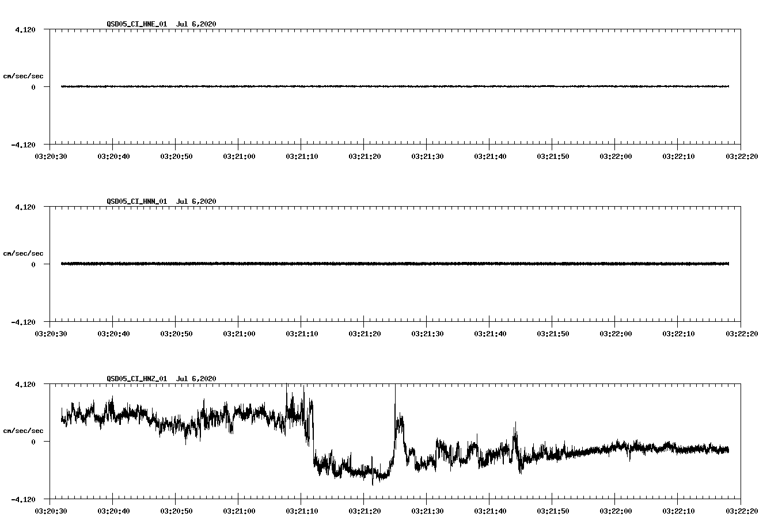This screenshot has height=532, width=782.
Task: Click 03:20:30 time label under HNZ plot
Action: pos(50,511)
